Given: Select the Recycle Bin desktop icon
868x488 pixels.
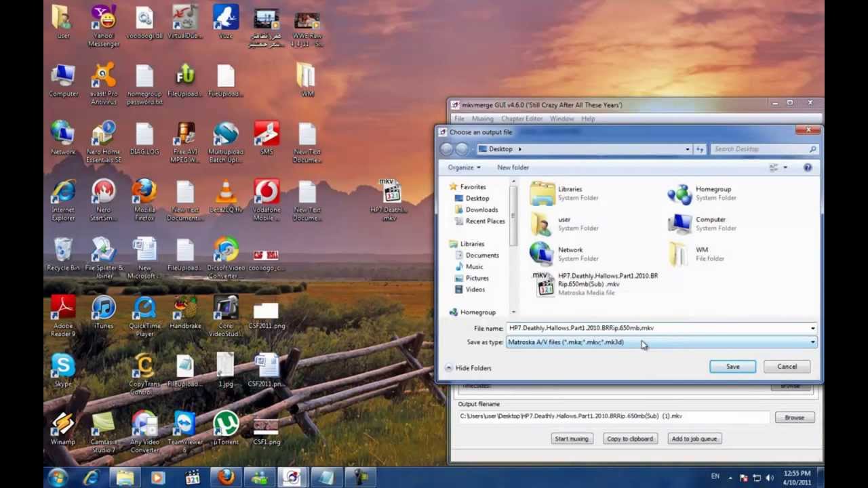Looking at the screenshot, I should (x=63, y=254).
